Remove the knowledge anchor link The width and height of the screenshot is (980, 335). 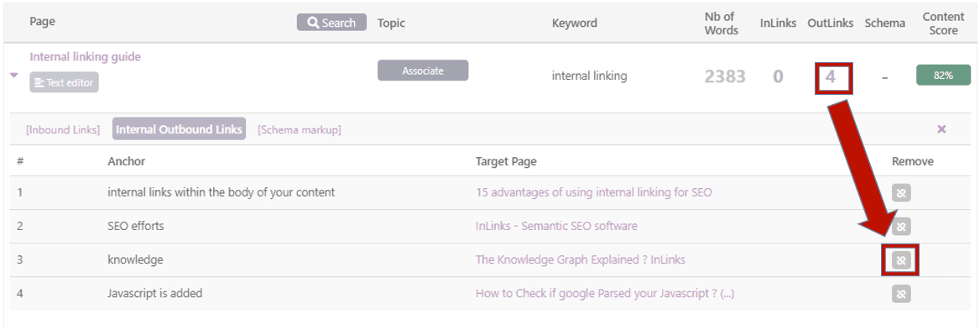click(x=900, y=260)
